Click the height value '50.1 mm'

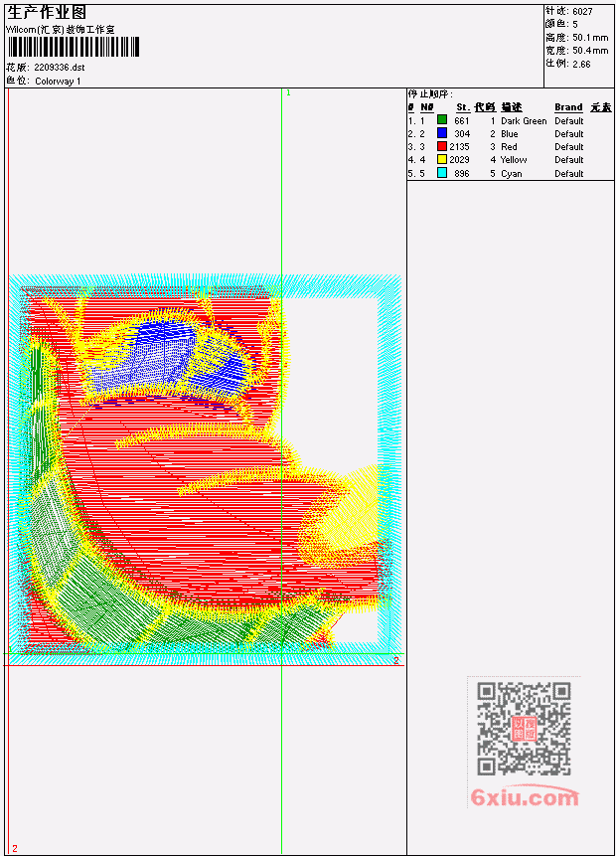click(x=590, y=38)
